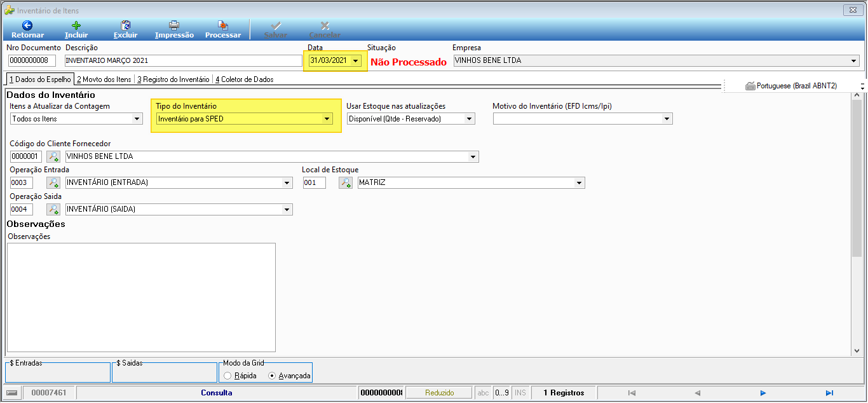Screen dimensions: 868x403
Task: Click client code field 0000001
Action: click(26, 156)
